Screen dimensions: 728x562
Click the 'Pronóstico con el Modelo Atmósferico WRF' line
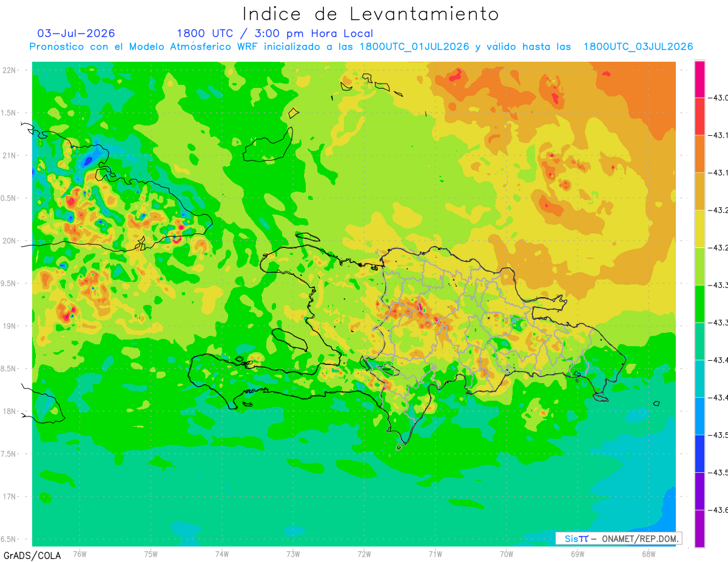361,47
